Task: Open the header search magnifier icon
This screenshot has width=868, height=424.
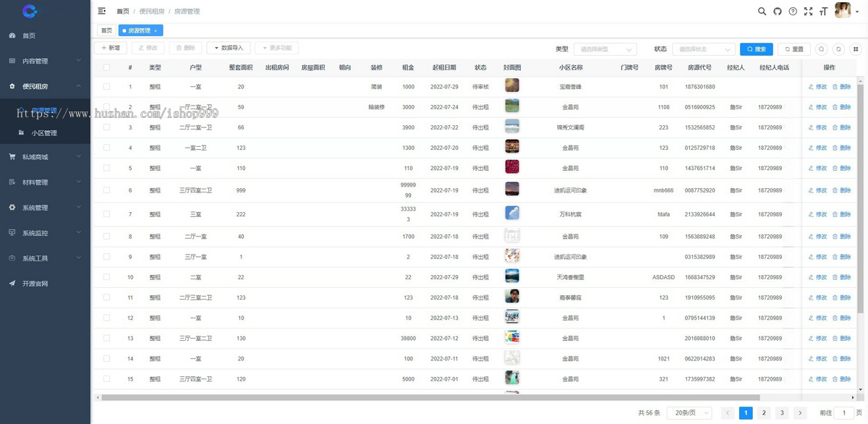Action: (x=762, y=11)
